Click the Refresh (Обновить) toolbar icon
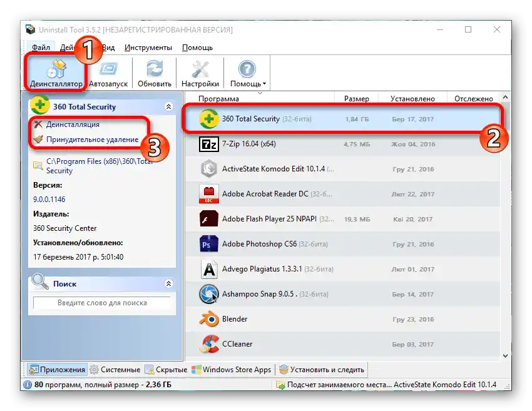Image resolution: width=532 pixels, height=411 pixels. 155,74
